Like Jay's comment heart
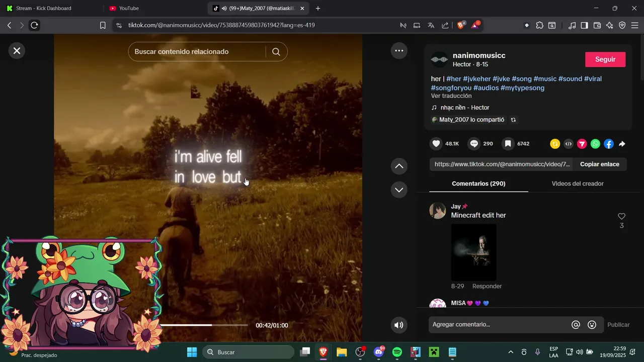Viewport: 644px width, 362px height. coord(621,216)
